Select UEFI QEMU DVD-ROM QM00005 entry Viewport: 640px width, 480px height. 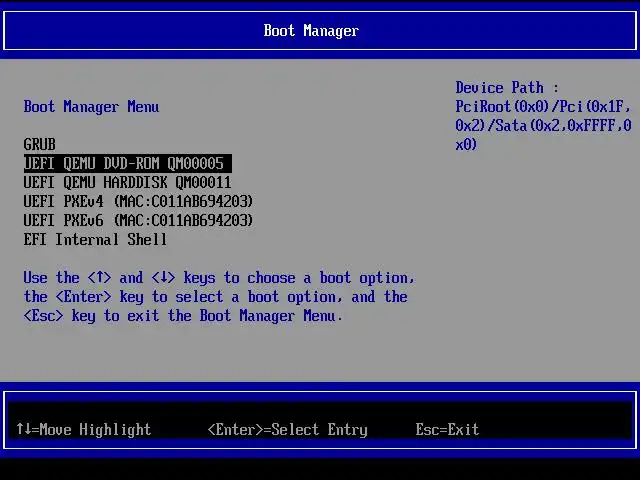tap(128, 163)
